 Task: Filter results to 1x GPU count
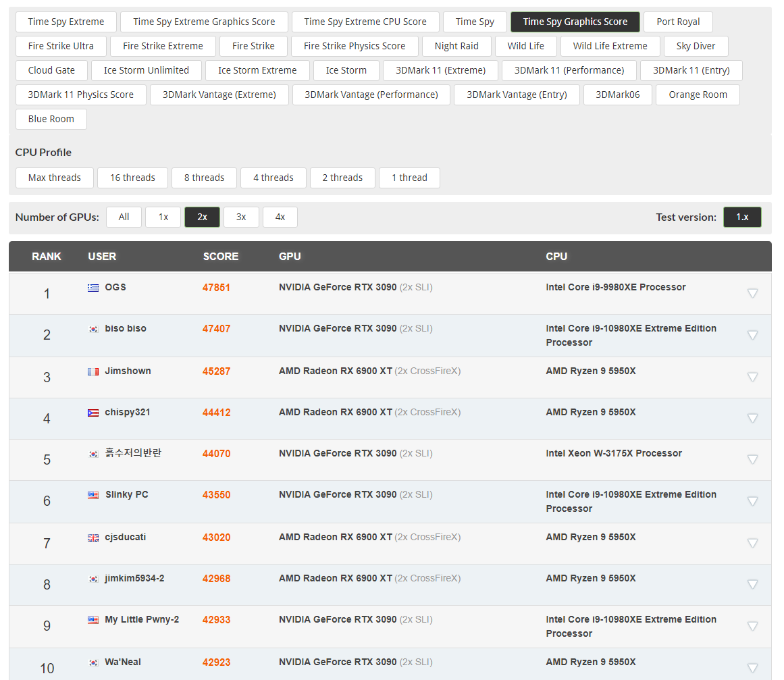point(163,217)
